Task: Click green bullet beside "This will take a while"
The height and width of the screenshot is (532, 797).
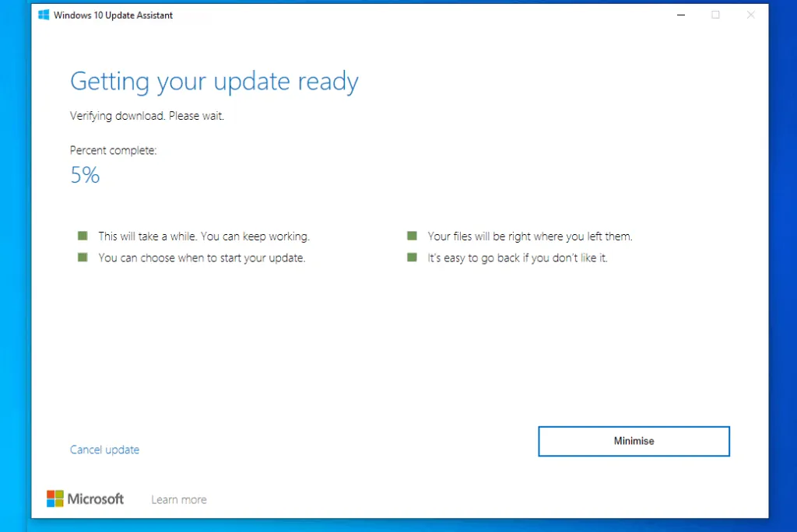Action: (x=83, y=236)
